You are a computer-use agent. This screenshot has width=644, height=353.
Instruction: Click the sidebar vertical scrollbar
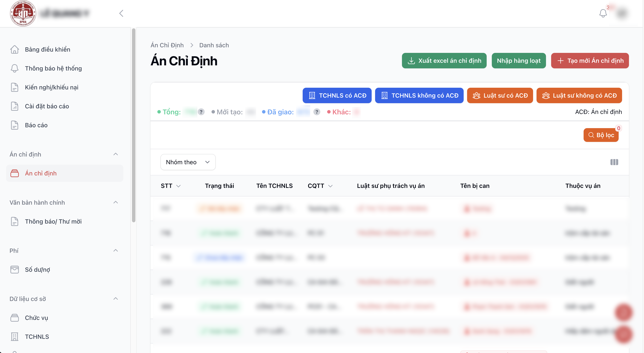point(134,125)
